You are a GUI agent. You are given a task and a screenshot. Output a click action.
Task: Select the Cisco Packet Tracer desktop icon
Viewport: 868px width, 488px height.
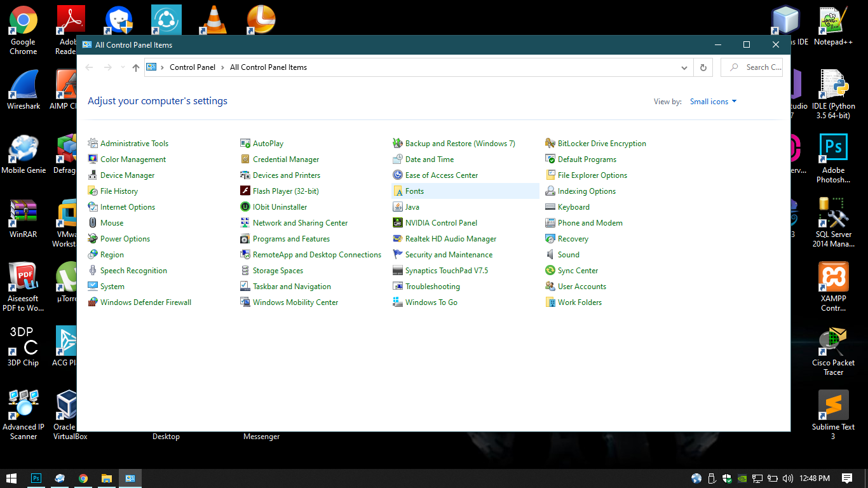[x=833, y=352]
